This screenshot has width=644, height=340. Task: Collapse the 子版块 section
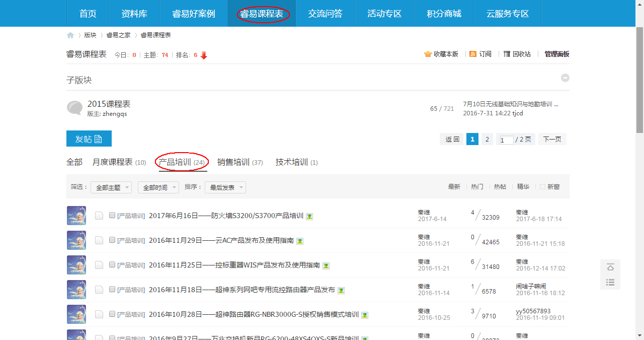pyautogui.click(x=566, y=78)
